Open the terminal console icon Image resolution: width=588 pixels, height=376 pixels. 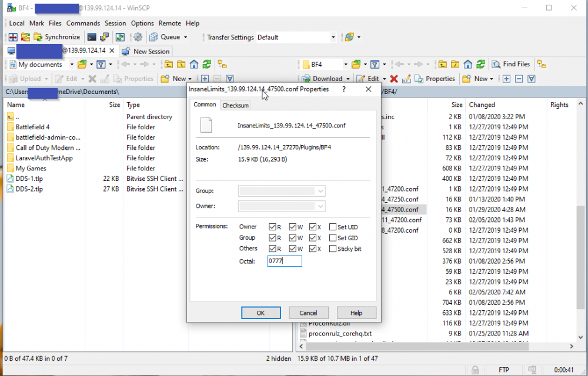(92, 37)
